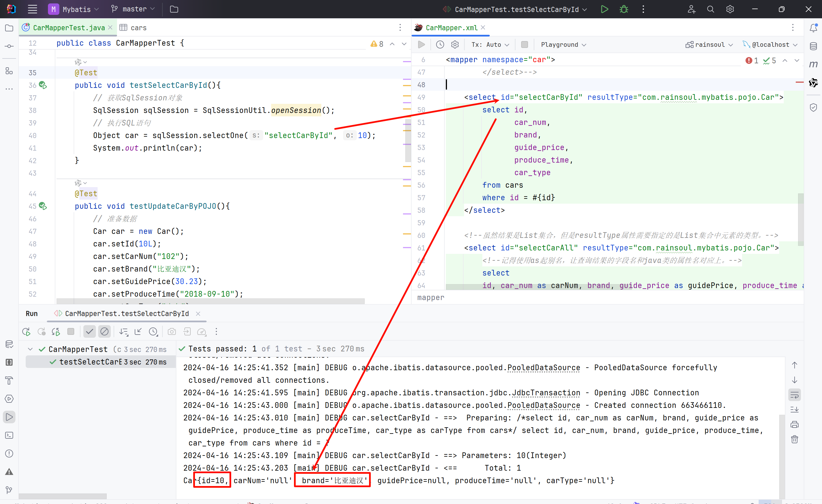Toggle scroll to end of console
This screenshot has width=822, height=504.
[795, 410]
